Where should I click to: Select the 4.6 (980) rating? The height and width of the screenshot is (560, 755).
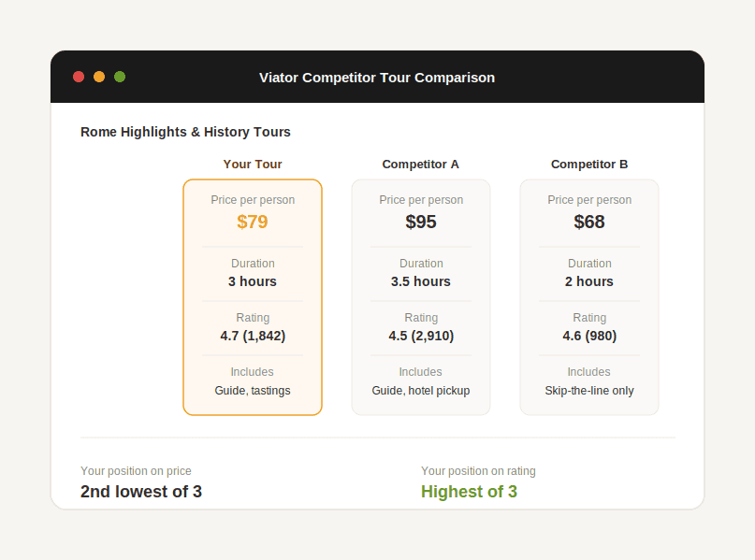(x=589, y=336)
